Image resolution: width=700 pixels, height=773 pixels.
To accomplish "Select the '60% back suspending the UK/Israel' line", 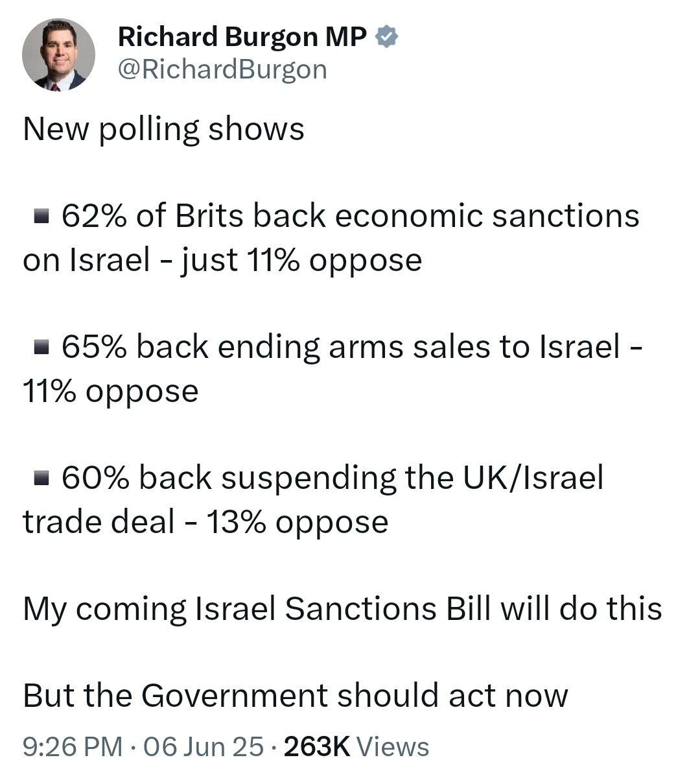I will (332, 478).
